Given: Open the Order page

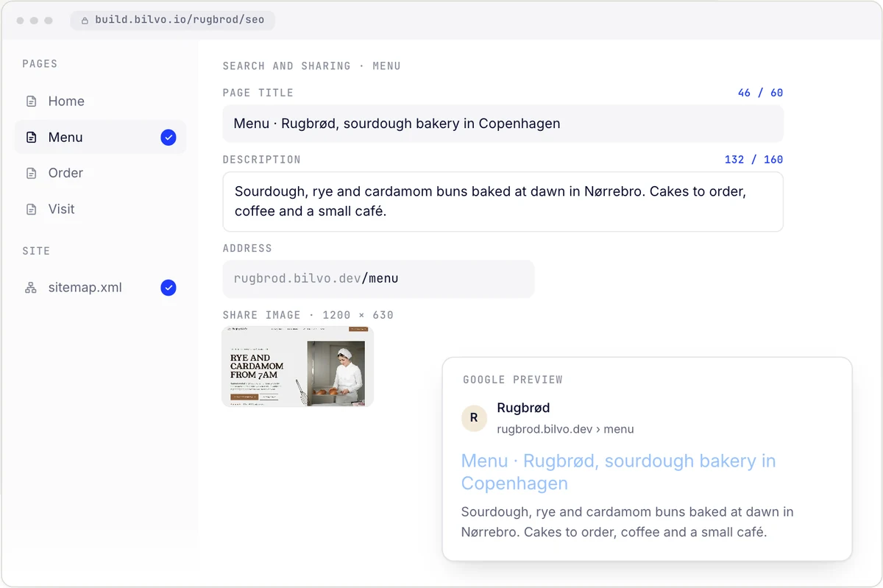Looking at the screenshot, I should coord(100,174).
